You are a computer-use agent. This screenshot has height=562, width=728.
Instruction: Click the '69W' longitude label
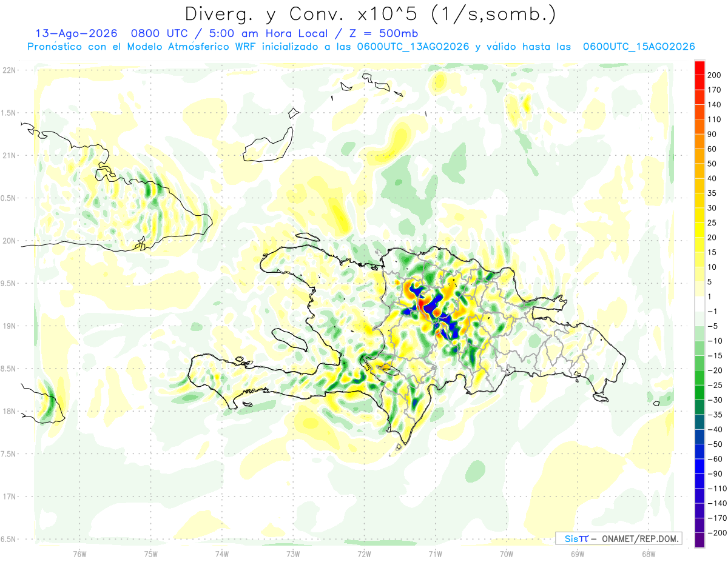[578, 554]
